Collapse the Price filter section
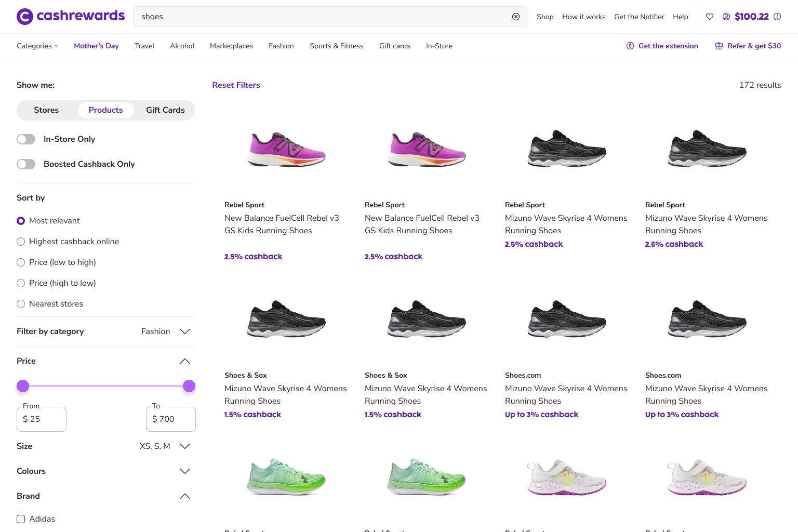798x532 pixels. 185,361
